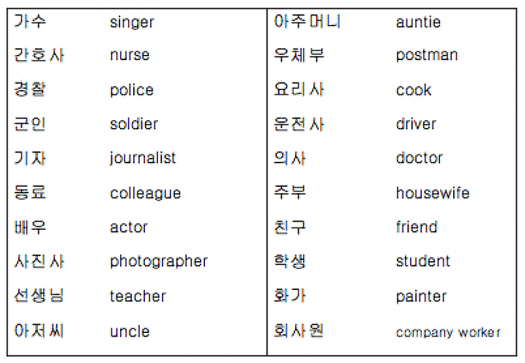The height and width of the screenshot is (363, 525).
Task: Click the Korean word 배우
Action: coord(30,227)
